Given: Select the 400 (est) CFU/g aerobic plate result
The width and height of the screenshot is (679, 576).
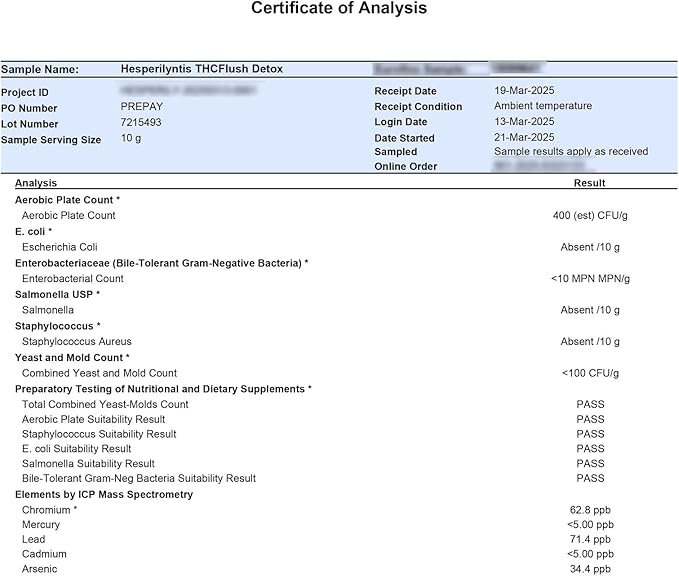Looking at the screenshot, I should 590,215.
